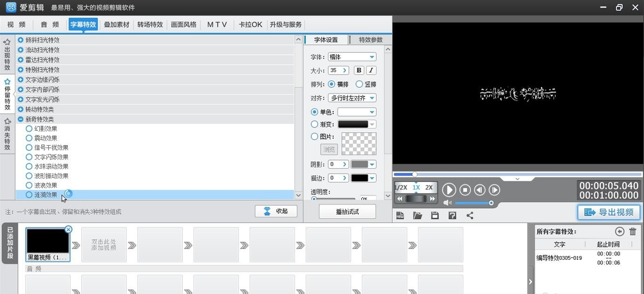This screenshot has height=294, width=644.
Task: Open the 特效参数 tab
Action: click(370, 40)
